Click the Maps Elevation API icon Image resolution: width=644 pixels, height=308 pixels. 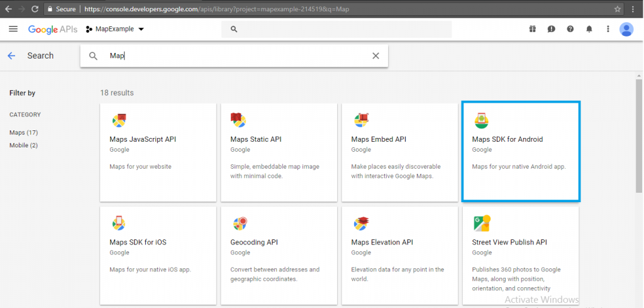(x=362, y=224)
